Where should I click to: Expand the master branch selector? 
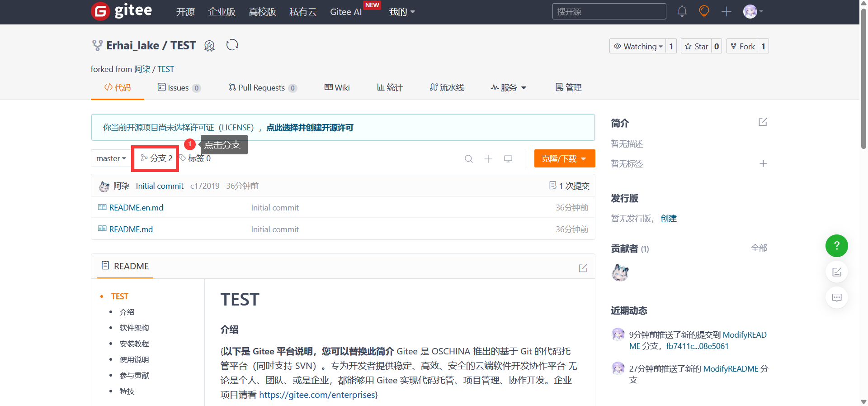(111, 158)
